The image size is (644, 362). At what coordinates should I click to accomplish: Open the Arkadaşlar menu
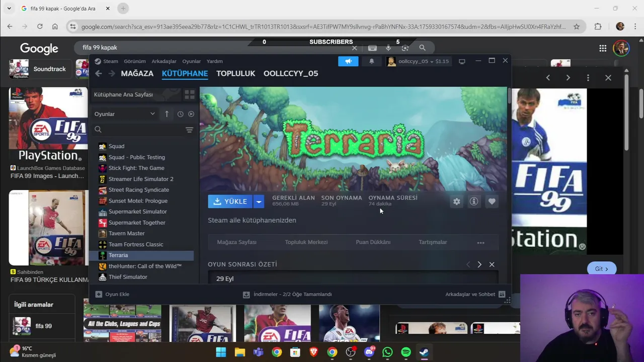click(164, 61)
